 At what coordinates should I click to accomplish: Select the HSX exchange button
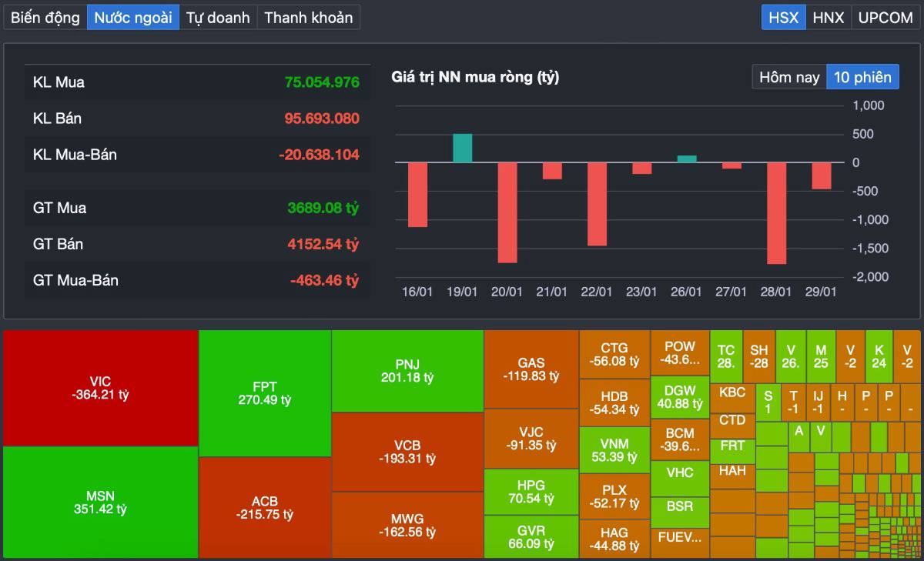(x=783, y=17)
